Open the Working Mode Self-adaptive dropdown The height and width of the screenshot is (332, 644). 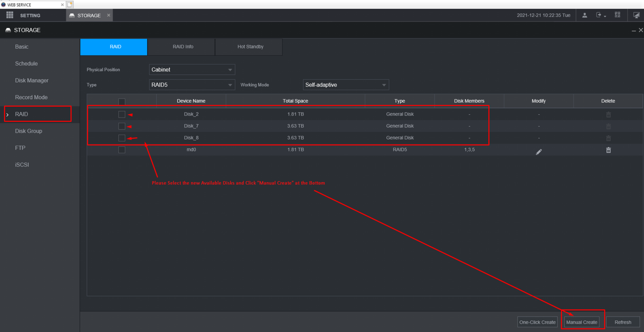click(346, 85)
